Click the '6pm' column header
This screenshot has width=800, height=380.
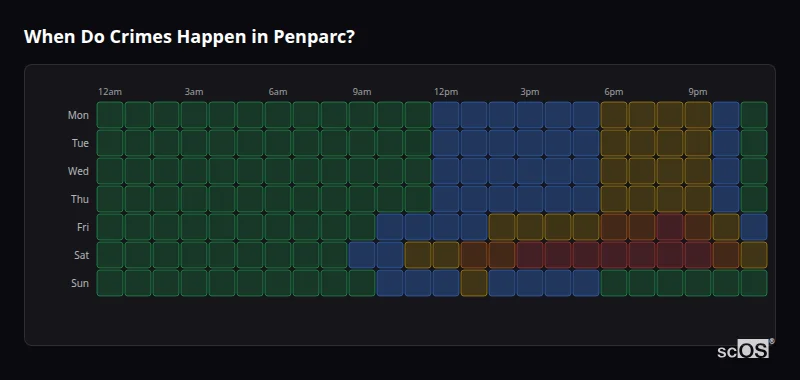(x=614, y=92)
